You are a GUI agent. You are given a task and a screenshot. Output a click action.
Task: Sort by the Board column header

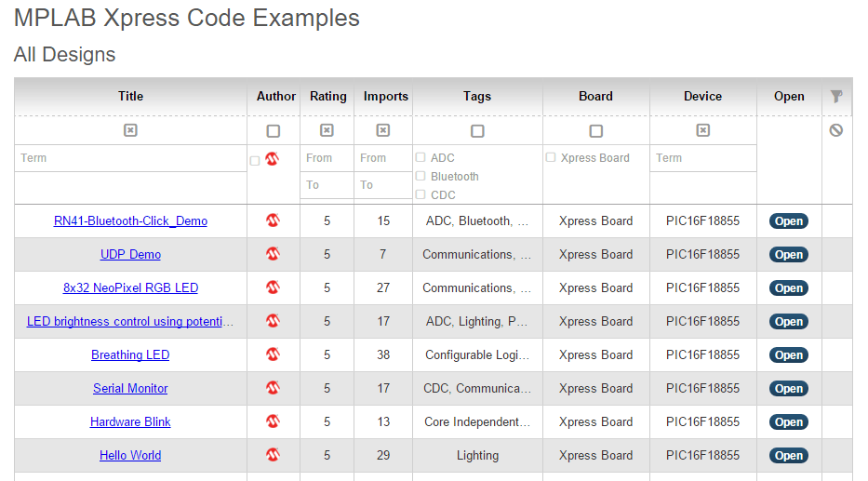tap(595, 97)
